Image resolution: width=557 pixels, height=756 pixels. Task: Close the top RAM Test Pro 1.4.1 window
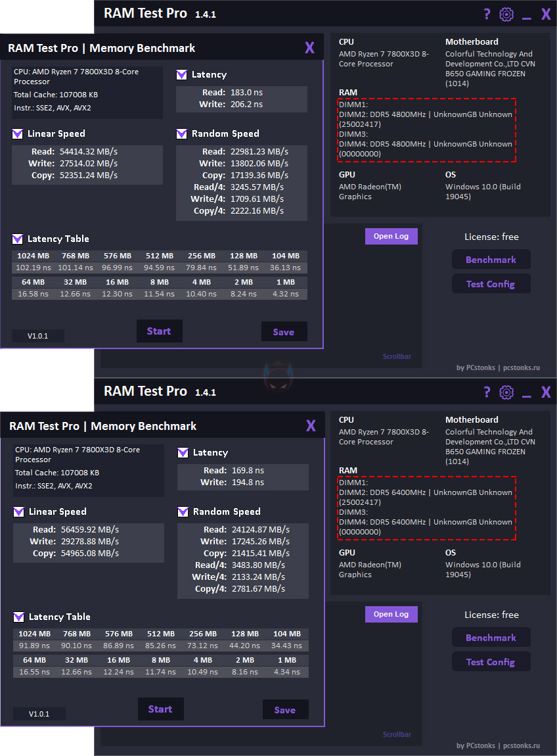(546, 14)
